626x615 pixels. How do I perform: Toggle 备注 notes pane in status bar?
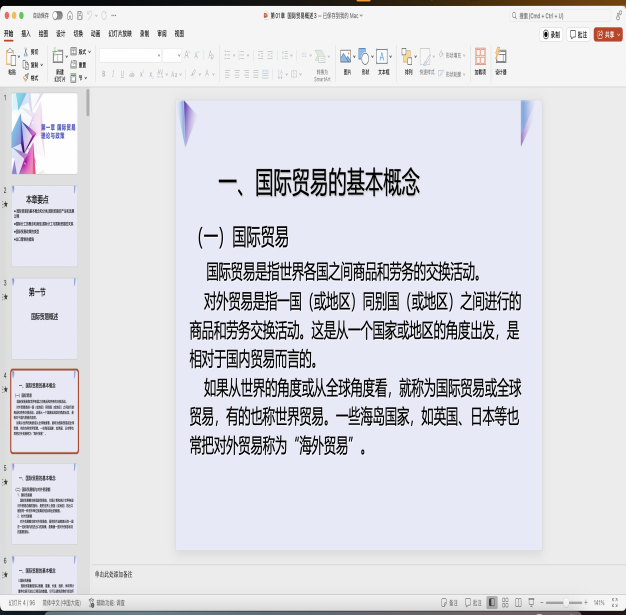451,603
